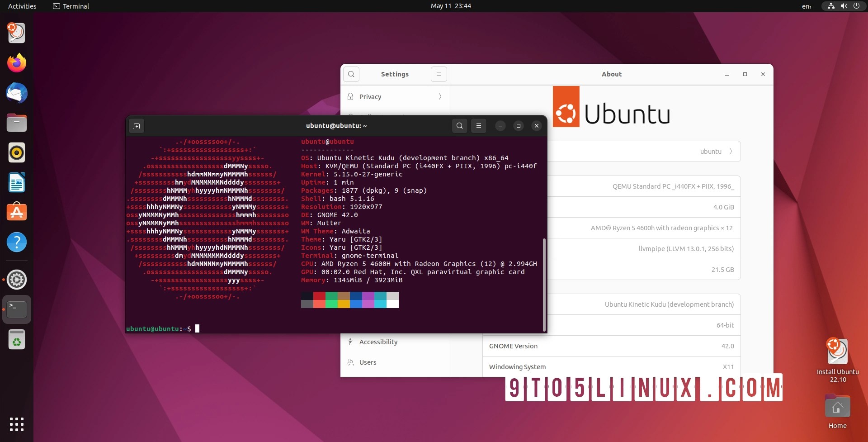This screenshot has width=868, height=442.
Task: Open the Activities overview
Action: [22, 6]
